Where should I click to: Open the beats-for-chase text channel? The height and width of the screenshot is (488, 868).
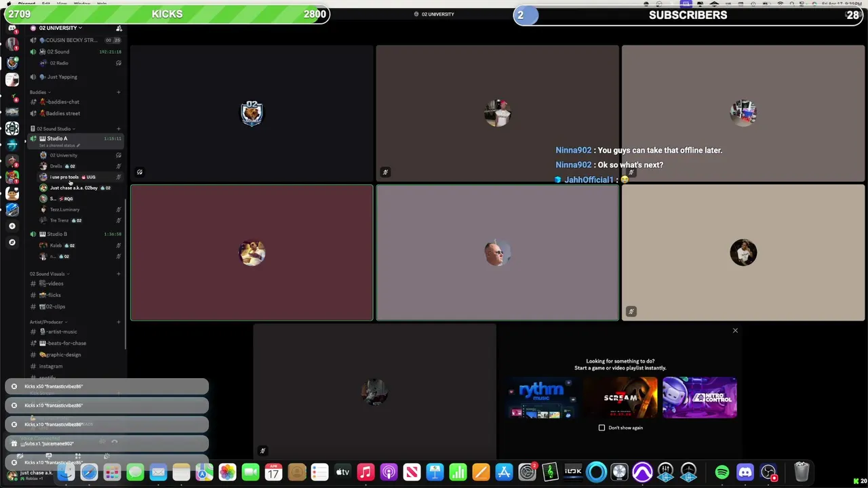click(66, 343)
